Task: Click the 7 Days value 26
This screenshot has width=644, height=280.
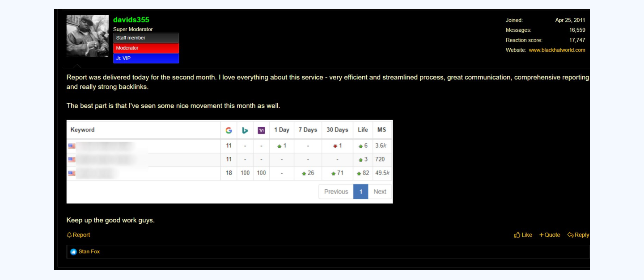Action: tap(307, 173)
